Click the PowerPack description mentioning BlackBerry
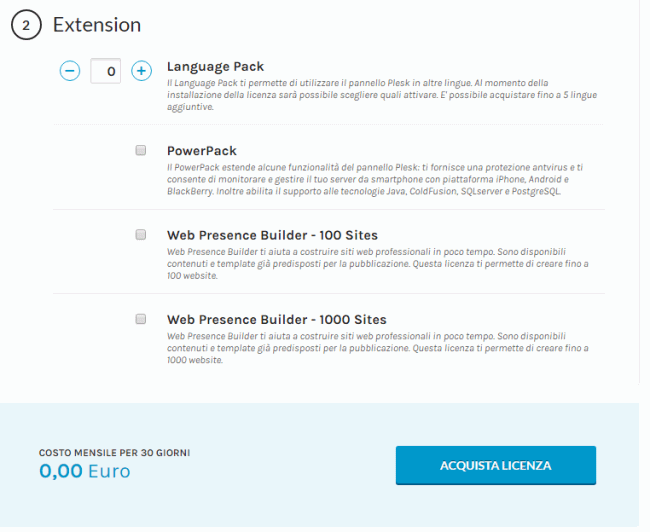The image size is (650, 532). 375,179
